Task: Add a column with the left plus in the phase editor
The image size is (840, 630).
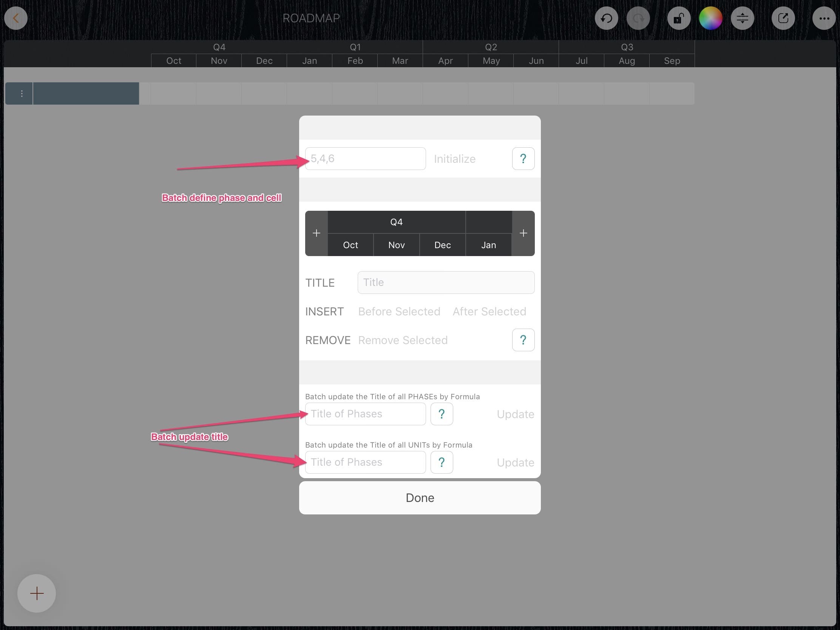Action: click(x=317, y=233)
